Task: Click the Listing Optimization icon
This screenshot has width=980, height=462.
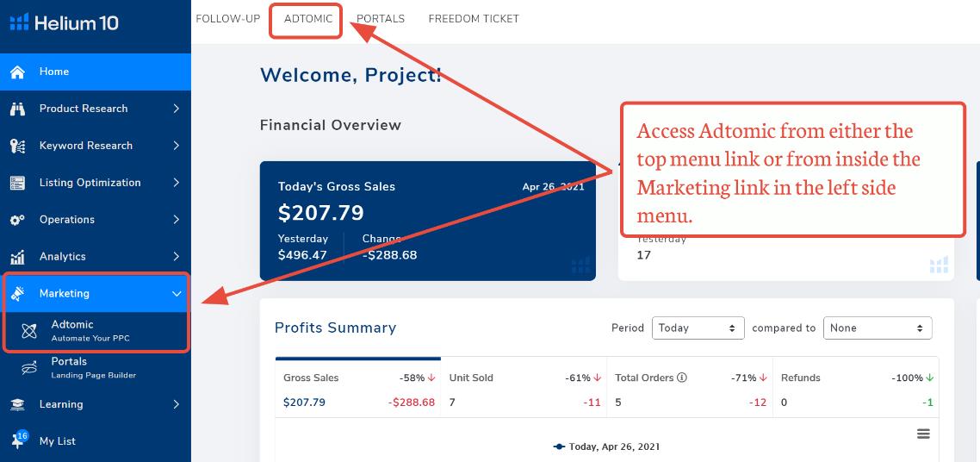Action: click(17, 183)
